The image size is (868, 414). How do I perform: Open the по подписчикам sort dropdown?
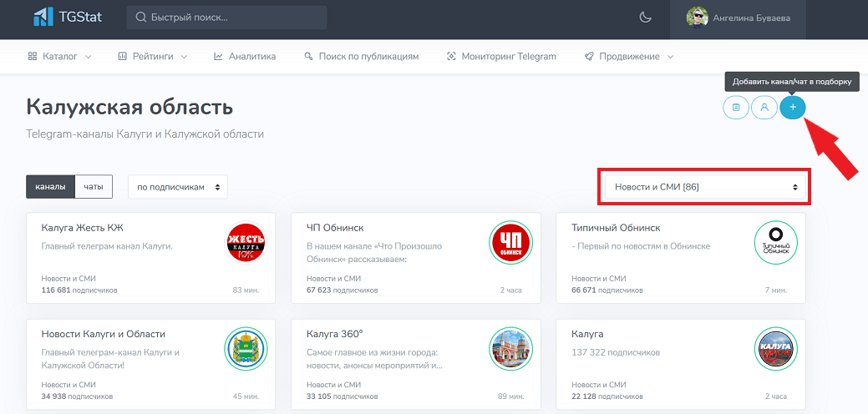click(x=178, y=187)
